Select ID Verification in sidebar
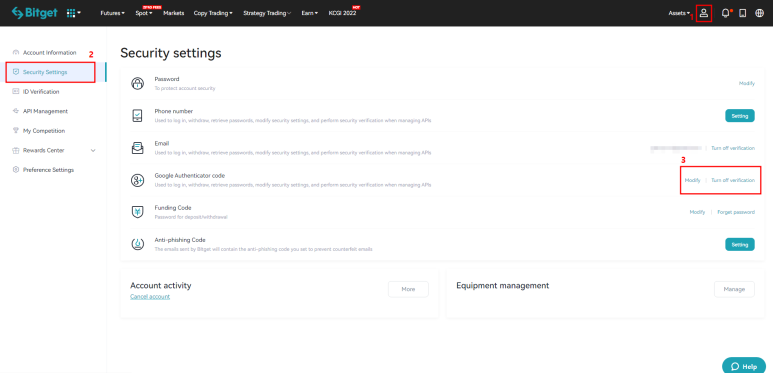Viewport: 773px width, 373px height. click(41, 92)
